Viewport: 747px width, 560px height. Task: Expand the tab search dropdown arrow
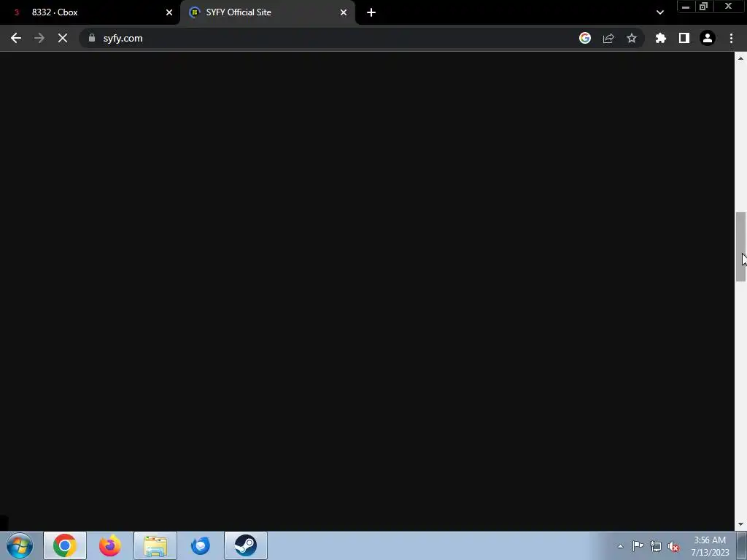click(659, 12)
